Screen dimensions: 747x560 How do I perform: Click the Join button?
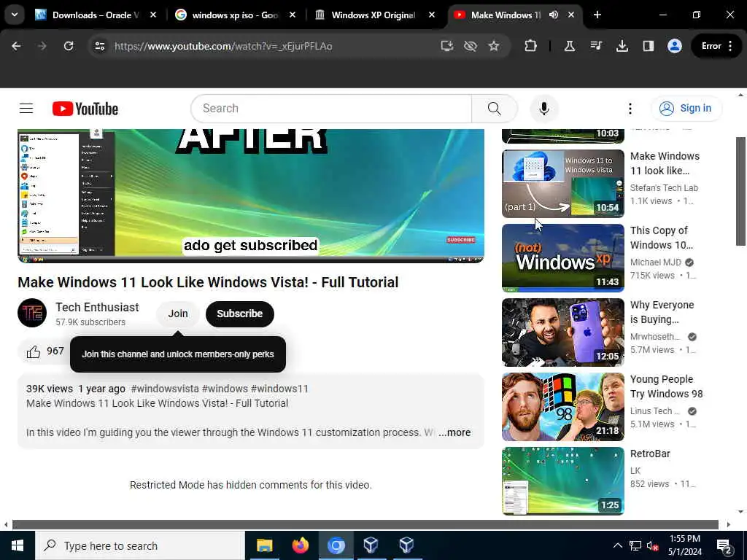pos(178,314)
